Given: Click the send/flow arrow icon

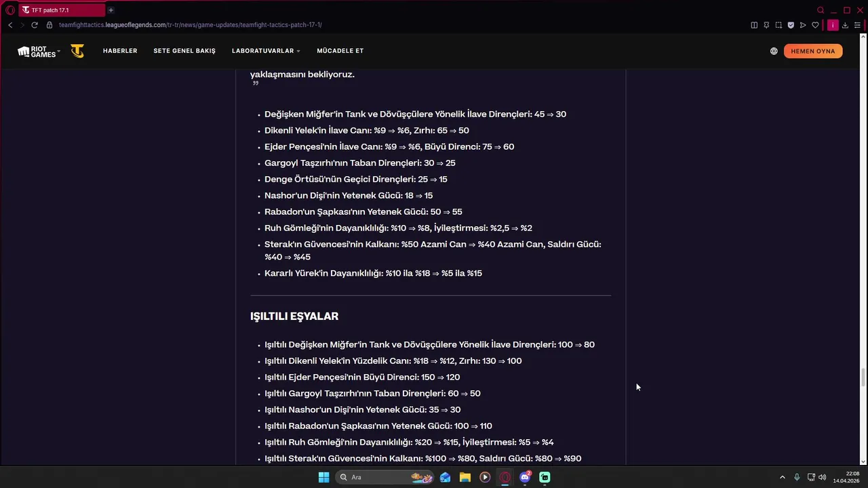Looking at the screenshot, I should 803,25.
